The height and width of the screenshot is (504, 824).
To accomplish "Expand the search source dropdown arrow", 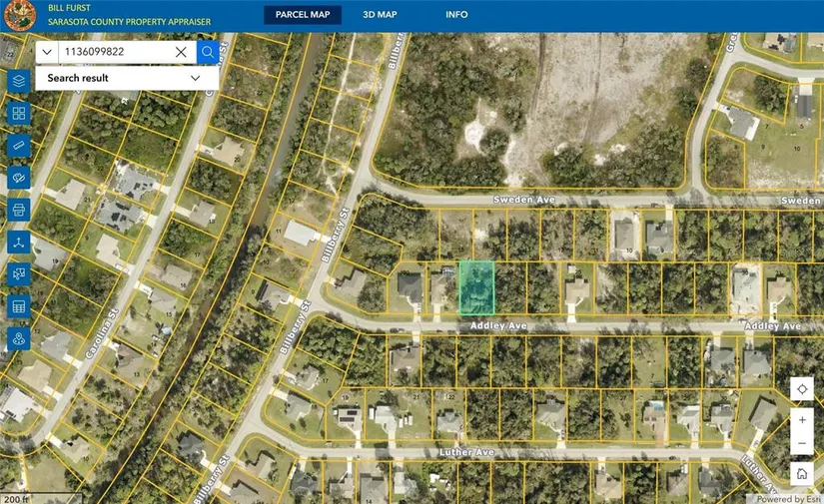I will click(47, 52).
